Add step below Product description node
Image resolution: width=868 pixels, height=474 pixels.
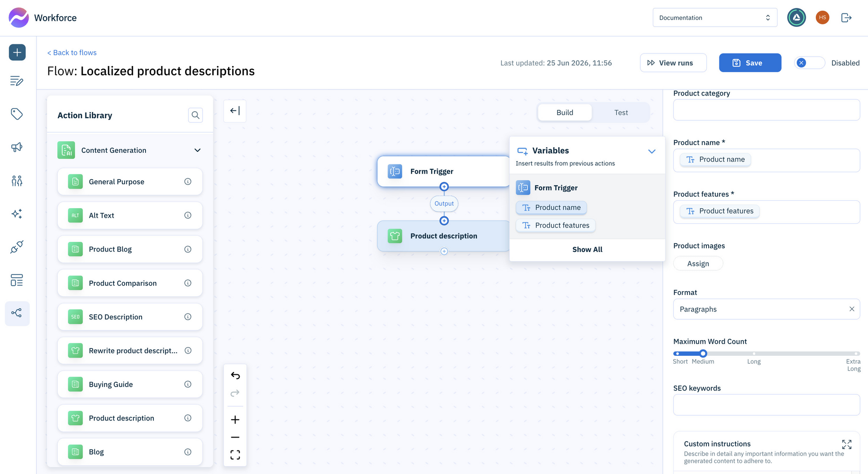click(x=444, y=252)
